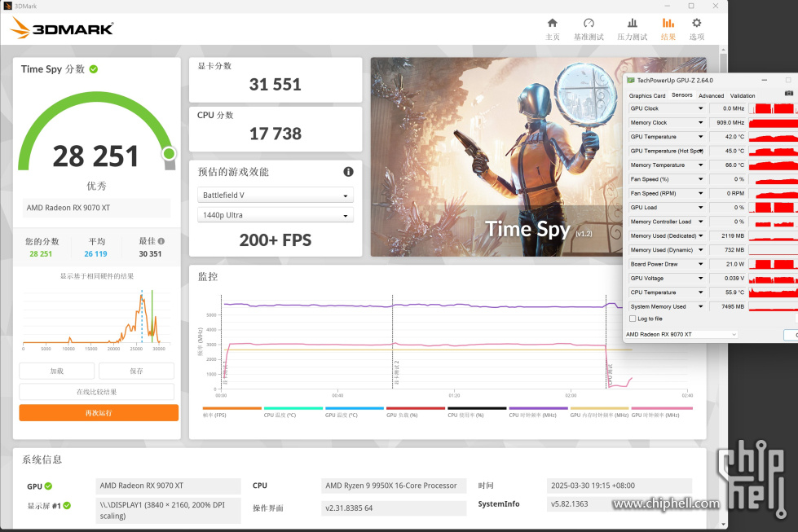This screenshot has height=532, width=798.
Task: Click the CPU score value 17 738
Action: [x=276, y=134]
